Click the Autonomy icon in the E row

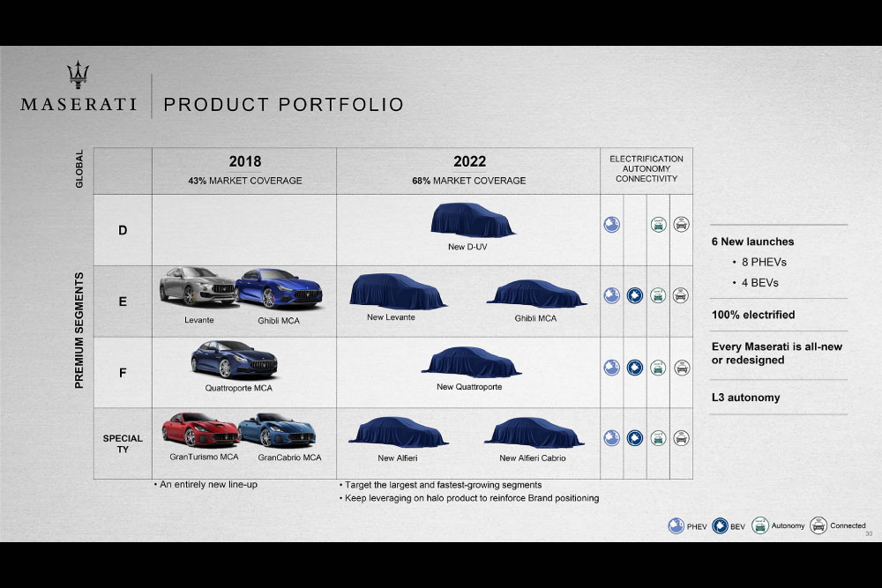(x=658, y=295)
